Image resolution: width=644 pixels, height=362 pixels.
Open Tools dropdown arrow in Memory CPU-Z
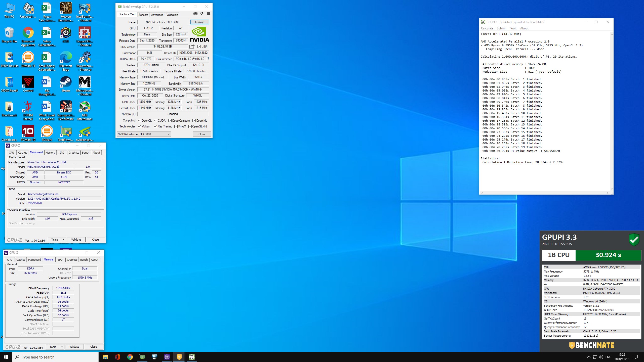(x=62, y=347)
